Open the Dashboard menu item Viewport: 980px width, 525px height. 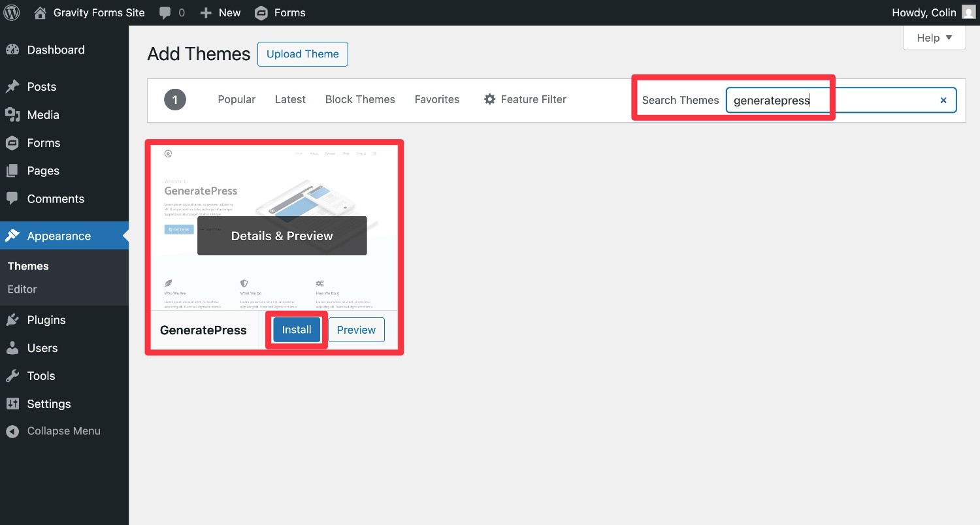(64, 50)
